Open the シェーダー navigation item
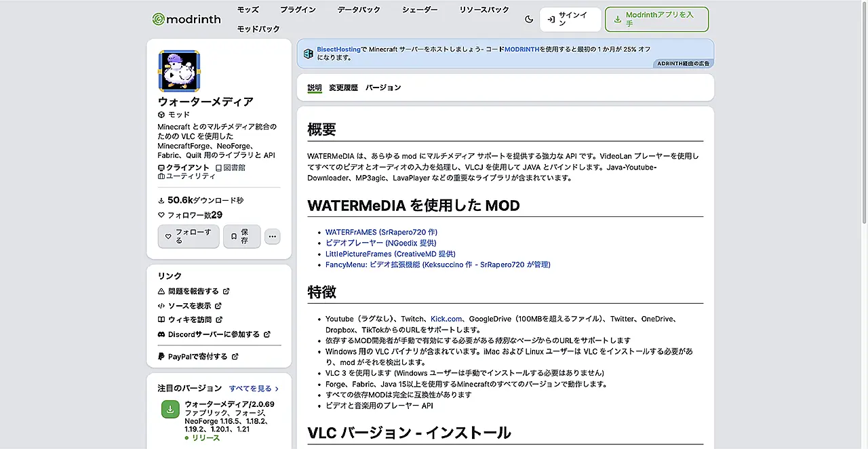The width and height of the screenshot is (868, 449). coord(419,9)
